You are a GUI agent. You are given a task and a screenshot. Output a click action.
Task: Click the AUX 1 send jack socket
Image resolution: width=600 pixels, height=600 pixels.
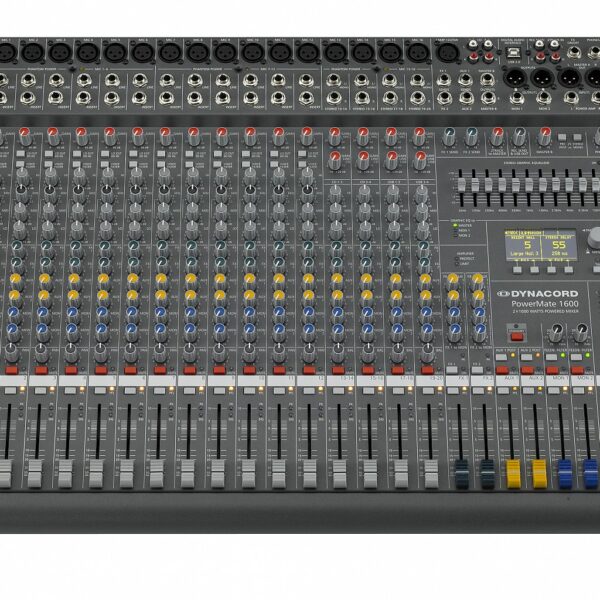pyautogui.click(x=465, y=80)
